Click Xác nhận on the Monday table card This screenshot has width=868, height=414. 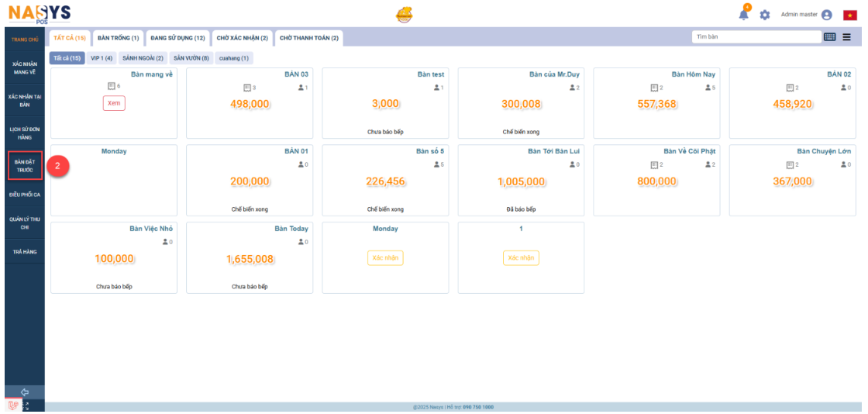[385, 258]
